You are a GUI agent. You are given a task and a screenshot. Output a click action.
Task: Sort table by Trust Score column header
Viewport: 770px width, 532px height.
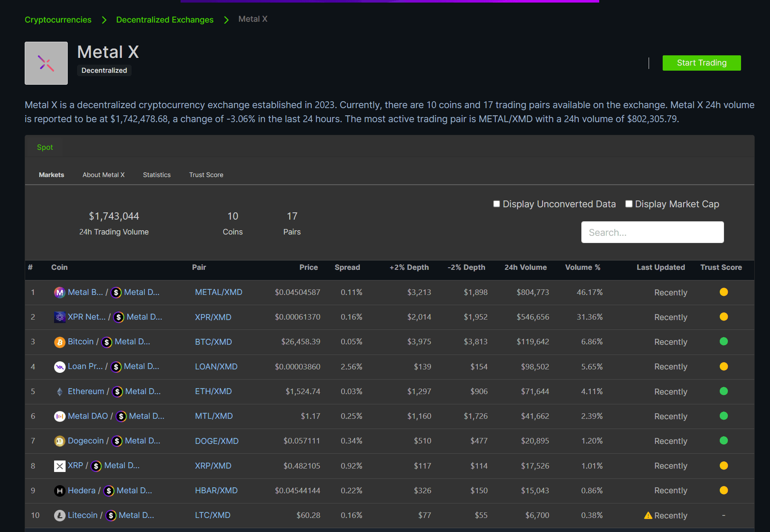click(721, 267)
